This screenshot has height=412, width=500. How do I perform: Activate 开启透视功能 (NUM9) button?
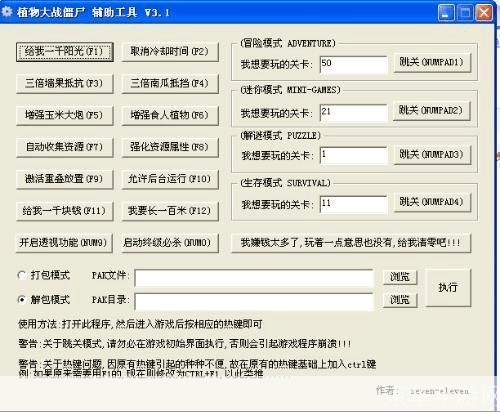(x=65, y=243)
